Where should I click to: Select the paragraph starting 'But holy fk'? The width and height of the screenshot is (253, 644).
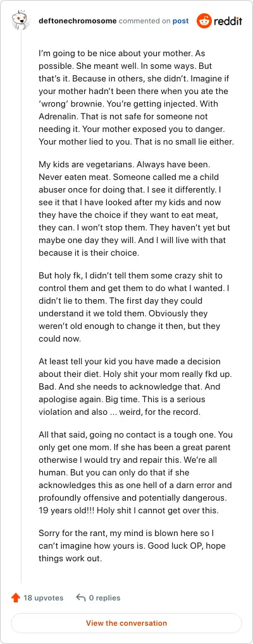136,307
